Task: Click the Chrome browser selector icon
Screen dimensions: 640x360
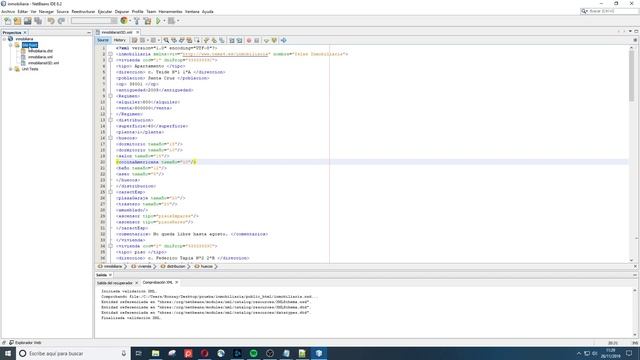Action: 124,21
